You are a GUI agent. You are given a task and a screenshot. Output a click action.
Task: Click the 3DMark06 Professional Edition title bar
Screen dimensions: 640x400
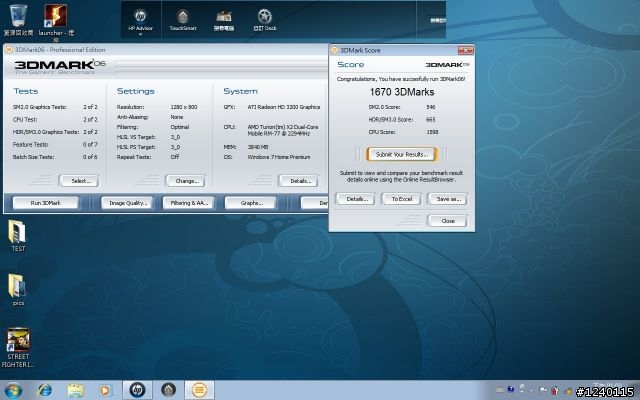coord(166,50)
